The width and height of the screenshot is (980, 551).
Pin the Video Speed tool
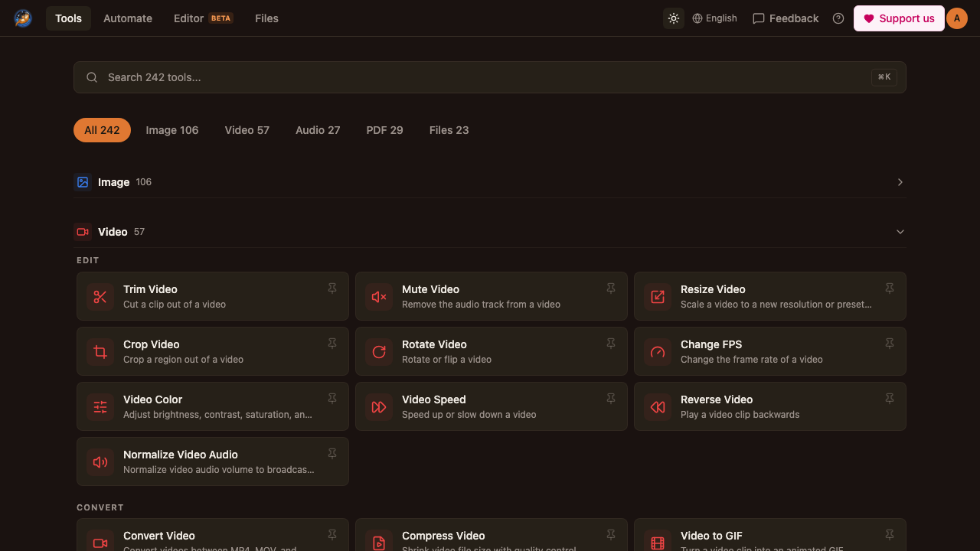[x=611, y=399]
